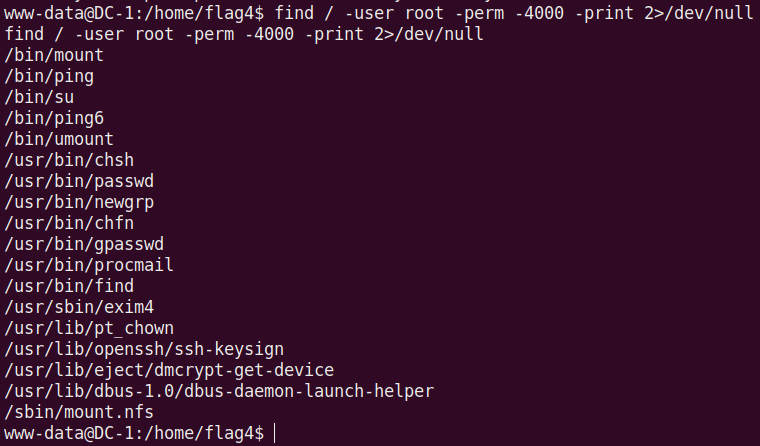
Task: Select the /sbin/mount.nfs output line
Action: pyautogui.click(x=79, y=412)
